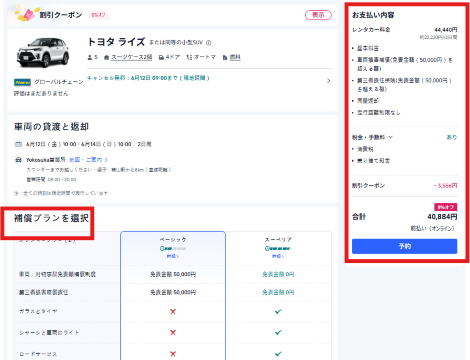Open 詳細 link under ベーシック plan

pos(173,256)
